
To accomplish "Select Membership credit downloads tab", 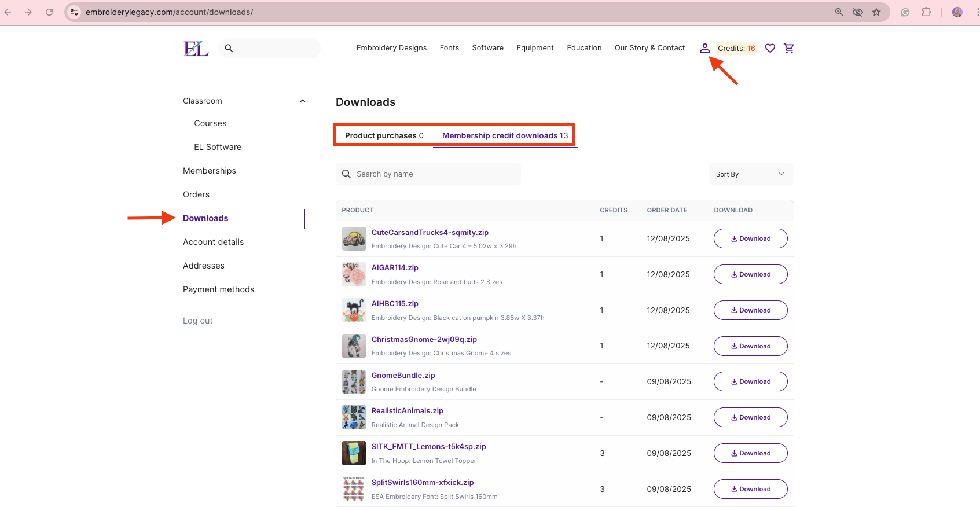I will click(505, 135).
